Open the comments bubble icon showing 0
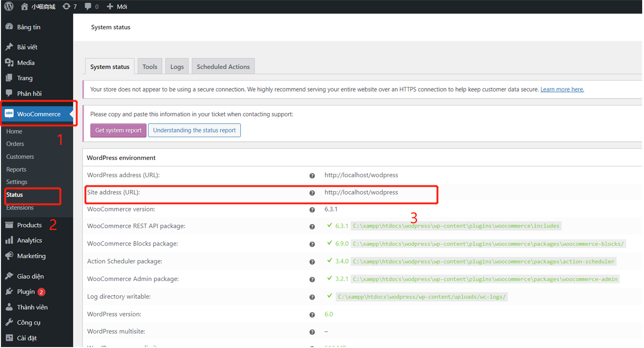Viewport: 644px width, 348px height. [88, 6]
